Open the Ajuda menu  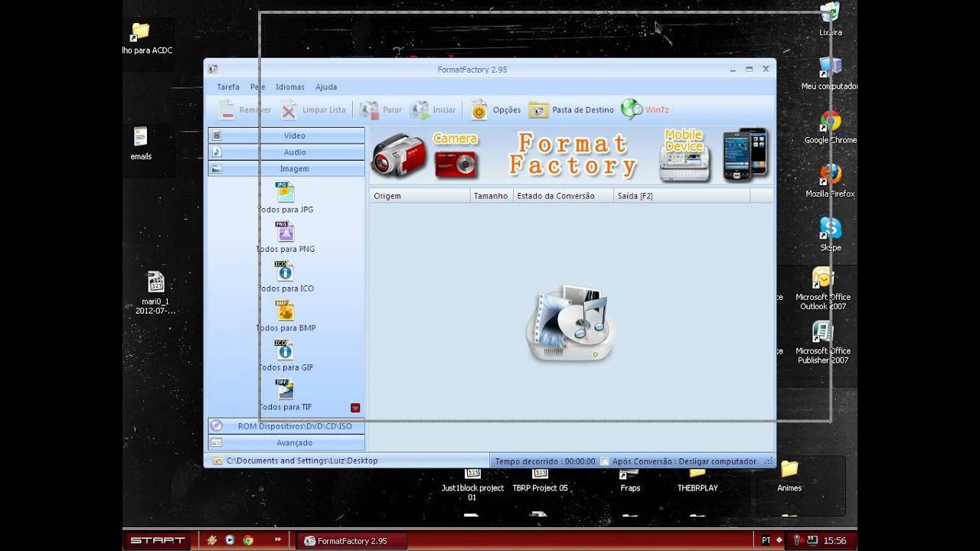(x=326, y=87)
